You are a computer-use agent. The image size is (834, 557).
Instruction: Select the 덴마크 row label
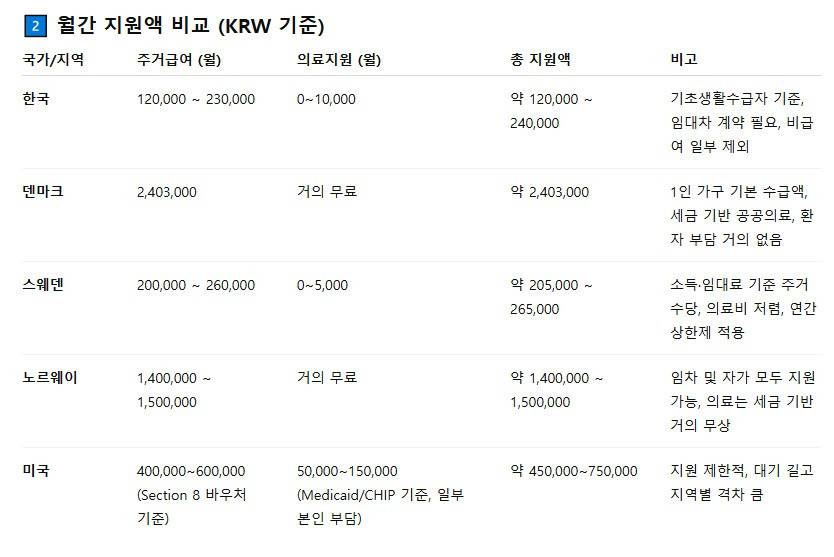42,192
